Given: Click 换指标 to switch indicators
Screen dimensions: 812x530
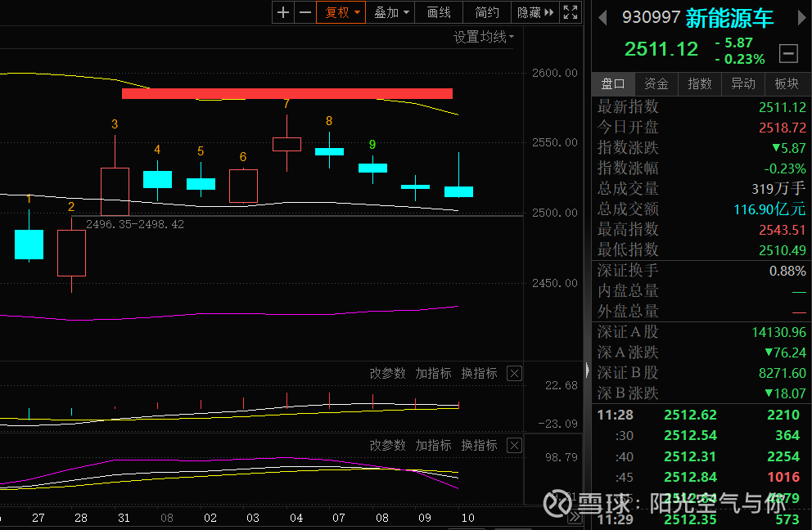Looking at the screenshot, I should (479, 373).
